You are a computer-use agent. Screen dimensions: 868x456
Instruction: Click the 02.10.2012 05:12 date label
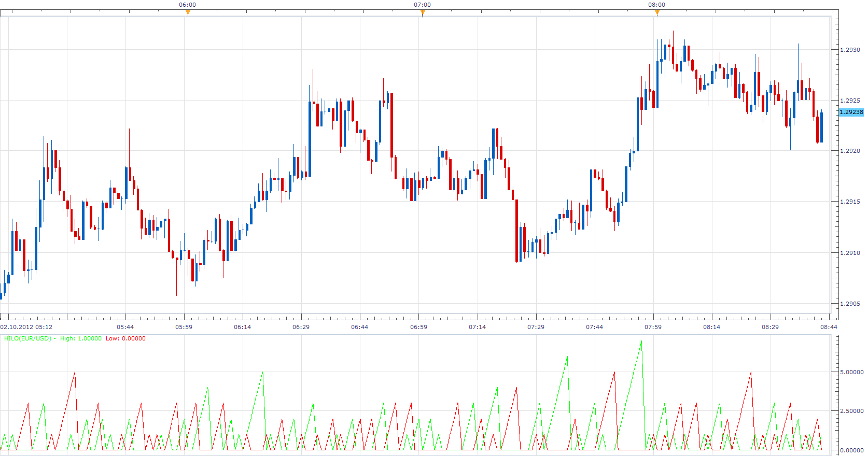pos(26,327)
